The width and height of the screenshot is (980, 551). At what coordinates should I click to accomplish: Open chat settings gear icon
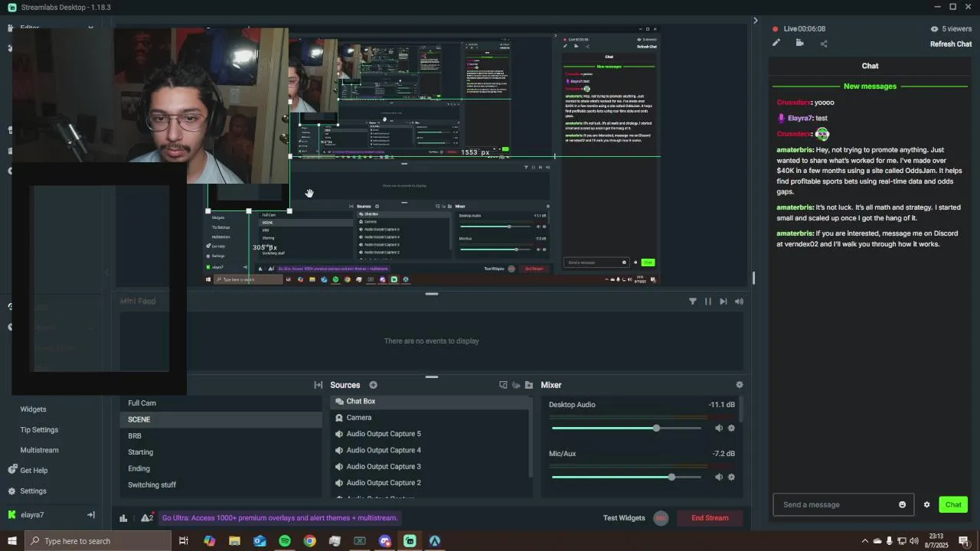tap(926, 505)
